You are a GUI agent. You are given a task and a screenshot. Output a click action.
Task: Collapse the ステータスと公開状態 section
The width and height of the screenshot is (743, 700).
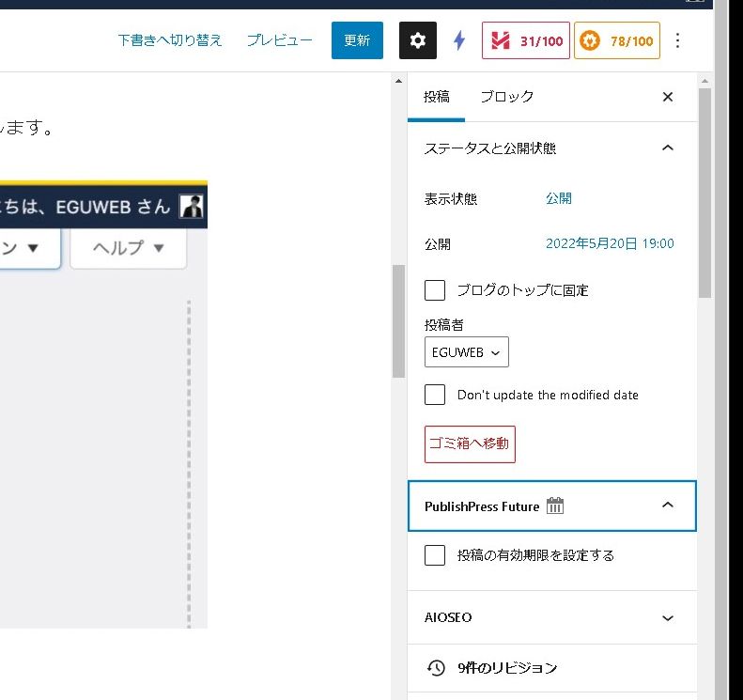(x=668, y=148)
